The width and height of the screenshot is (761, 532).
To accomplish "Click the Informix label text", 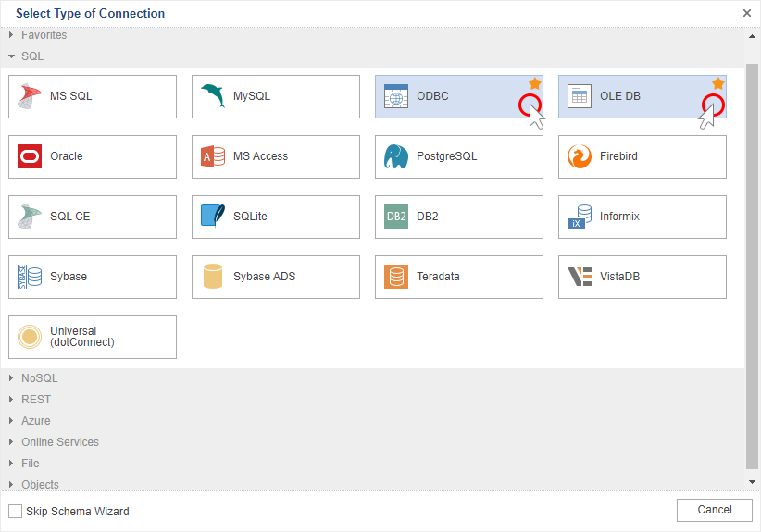I will [619, 217].
